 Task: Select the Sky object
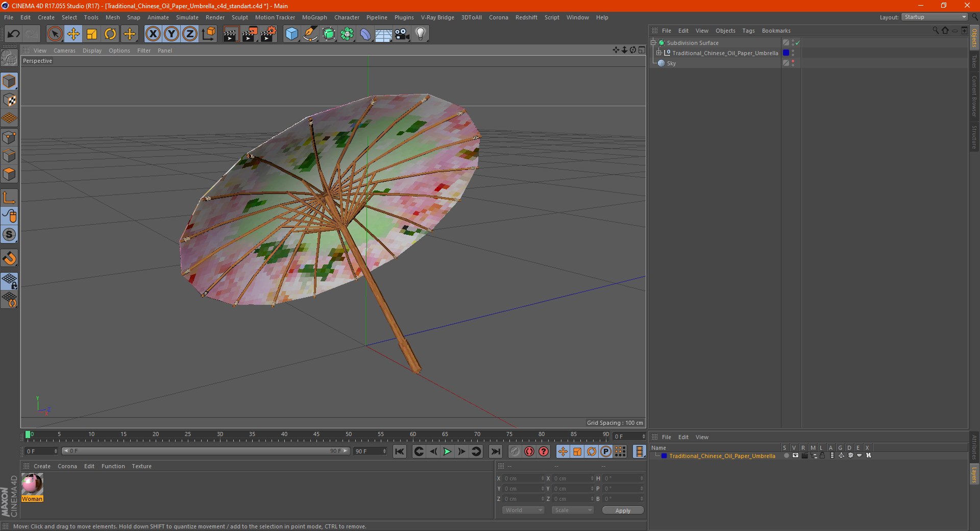coord(671,63)
